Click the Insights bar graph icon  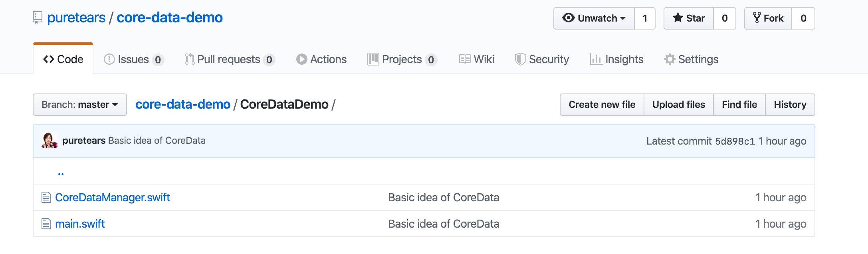coord(596,59)
